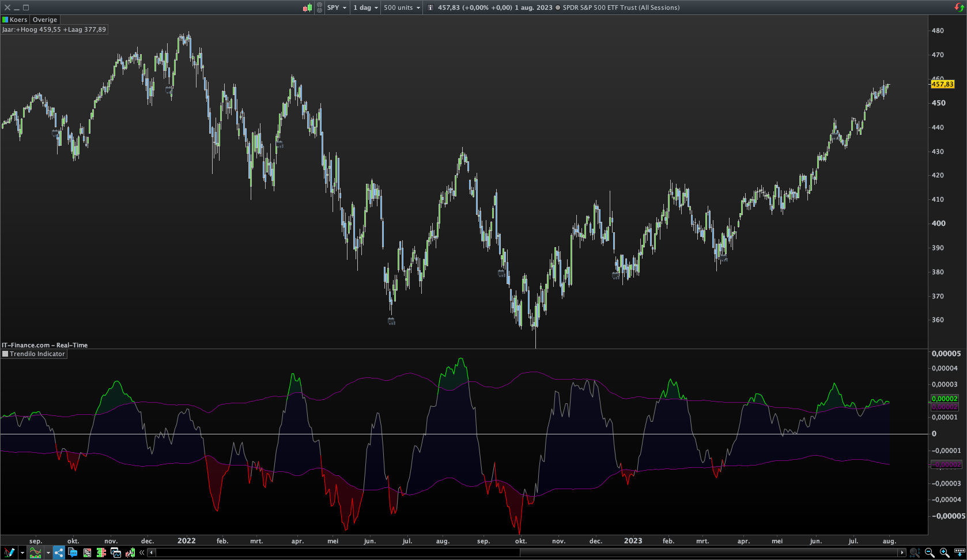Select the Koers tab
Viewport: 967px width, 560px height.
click(18, 20)
